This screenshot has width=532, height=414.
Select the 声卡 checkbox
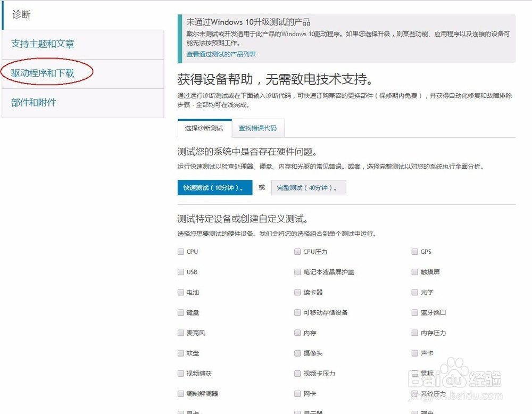pyautogui.click(x=414, y=353)
